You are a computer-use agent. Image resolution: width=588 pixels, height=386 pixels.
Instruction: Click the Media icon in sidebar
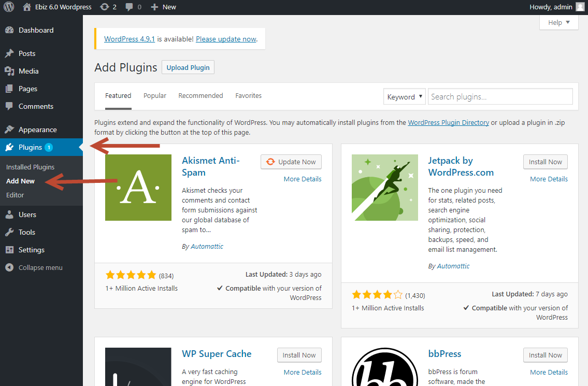9,71
